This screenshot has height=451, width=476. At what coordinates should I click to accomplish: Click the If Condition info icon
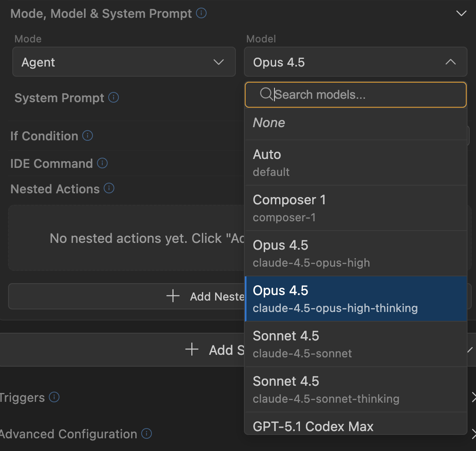point(87,136)
